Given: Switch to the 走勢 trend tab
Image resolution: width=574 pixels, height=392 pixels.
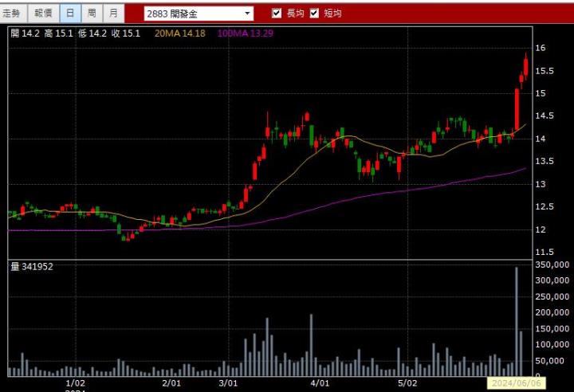Looking at the screenshot, I should point(14,14).
